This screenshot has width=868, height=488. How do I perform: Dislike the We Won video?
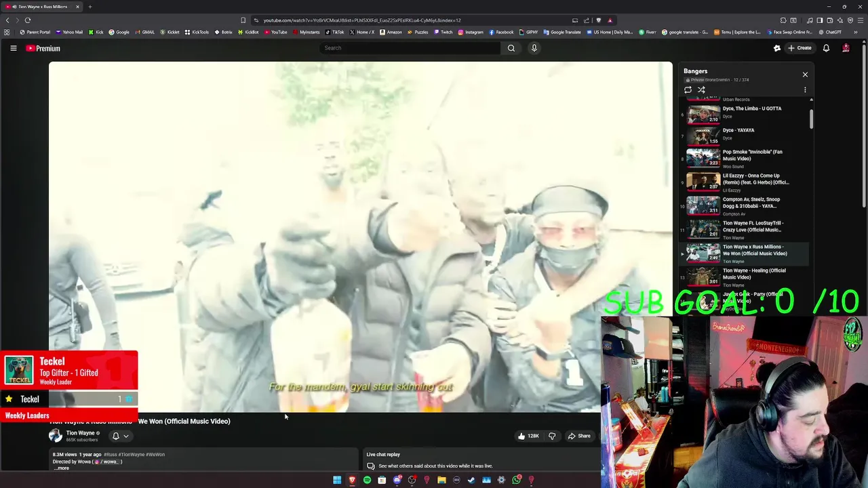552,436
